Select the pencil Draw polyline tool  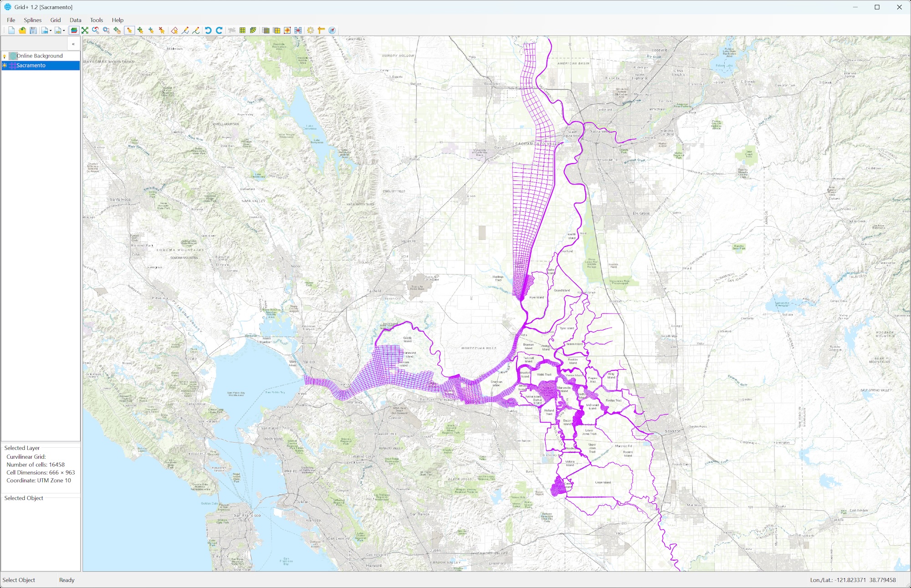(185, 31)
